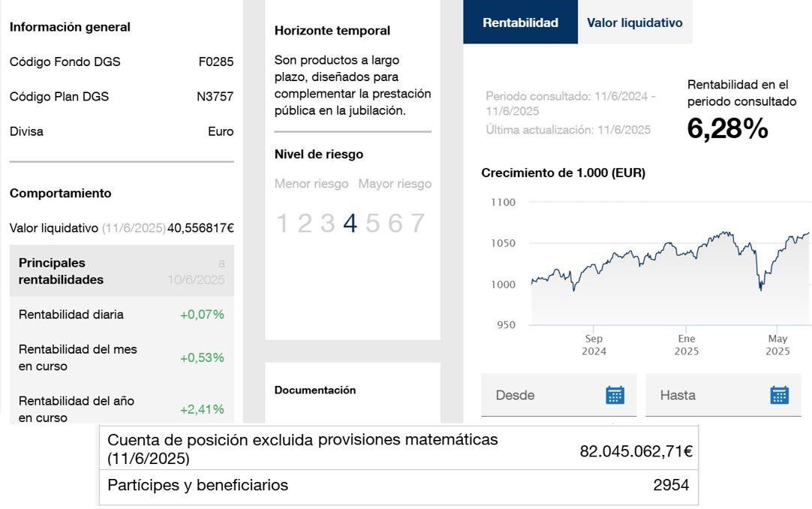Click the Código Fondo DGS value F0285
Screen dimensions: 812x509
215,62
